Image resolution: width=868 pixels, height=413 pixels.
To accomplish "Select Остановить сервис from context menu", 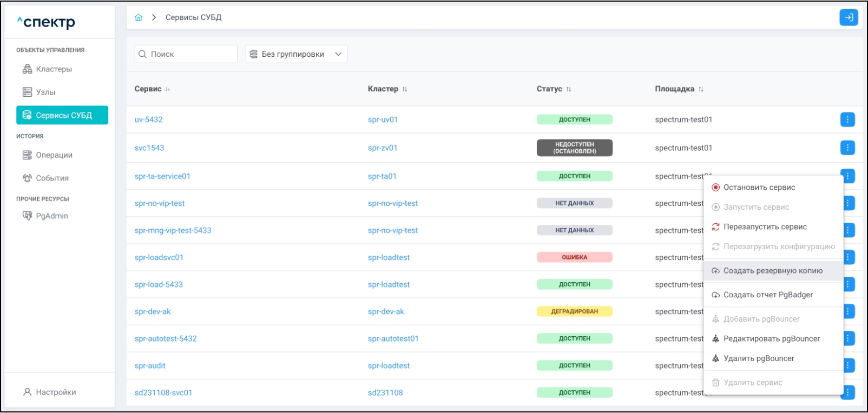I will tap(759, 188).
